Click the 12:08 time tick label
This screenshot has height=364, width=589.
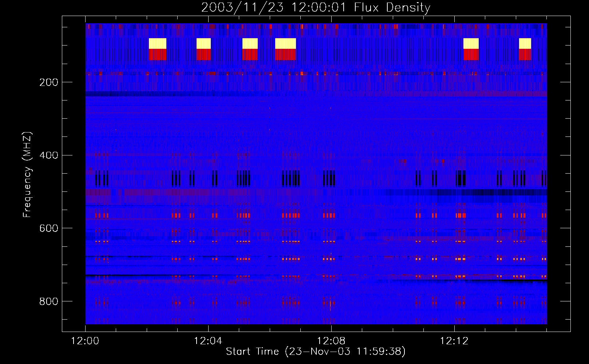(331, 341)
